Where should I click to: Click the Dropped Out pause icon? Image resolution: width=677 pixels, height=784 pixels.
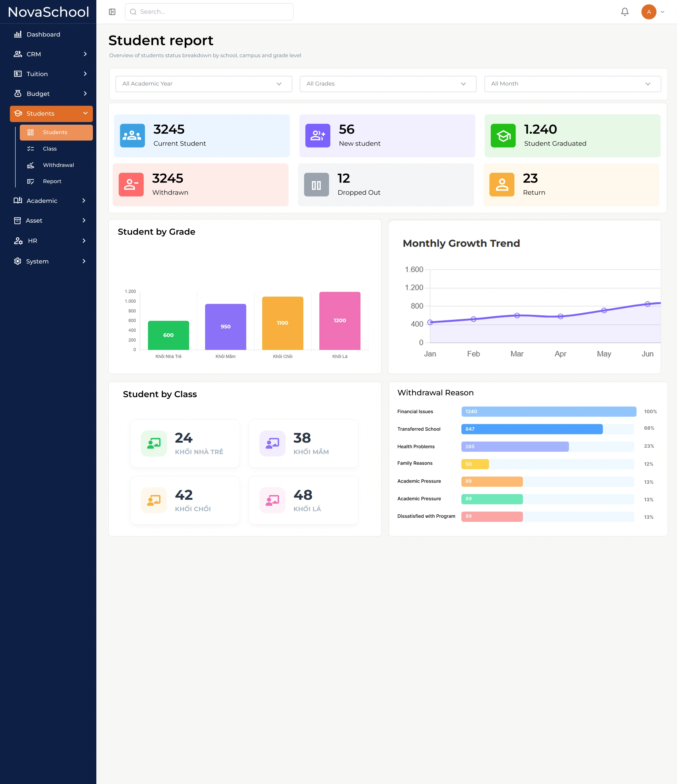click(317, 185)
